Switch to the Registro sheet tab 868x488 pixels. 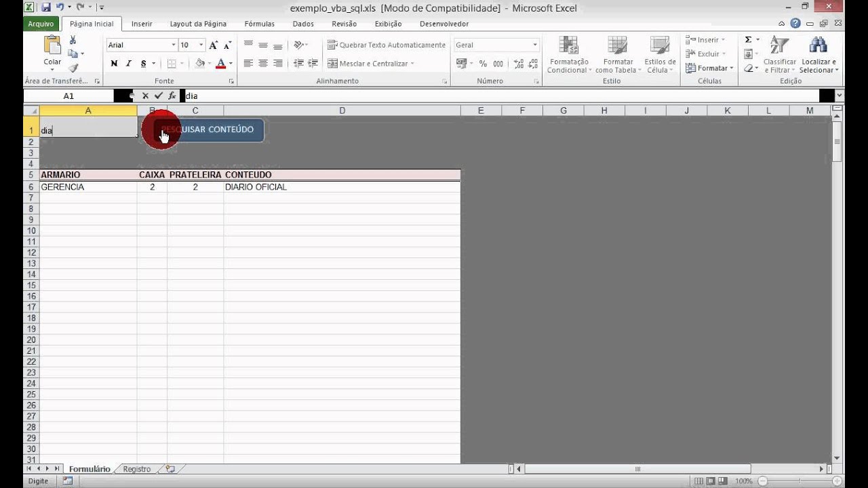click(136, 469)
